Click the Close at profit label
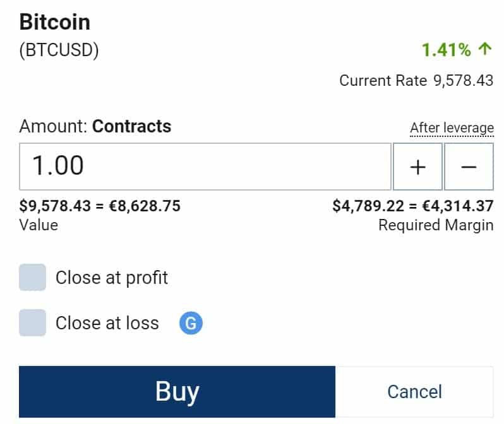504x424 pixels. point(112,278)
